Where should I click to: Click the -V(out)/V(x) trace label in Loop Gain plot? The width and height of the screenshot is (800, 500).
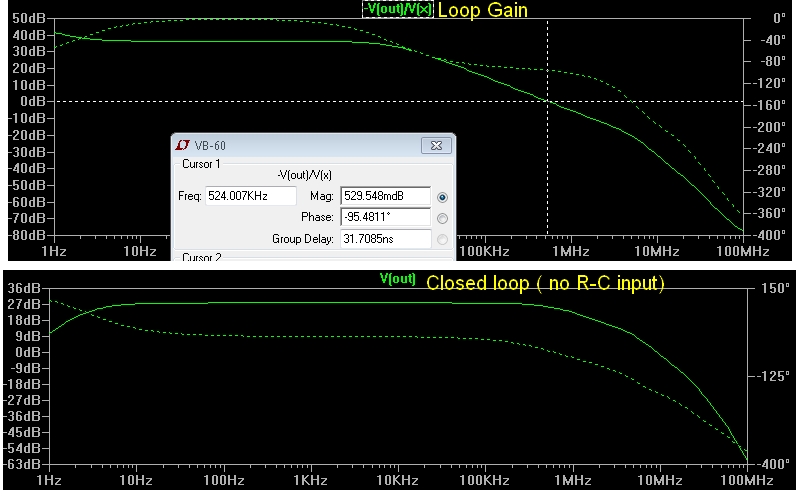pos(397,9)
